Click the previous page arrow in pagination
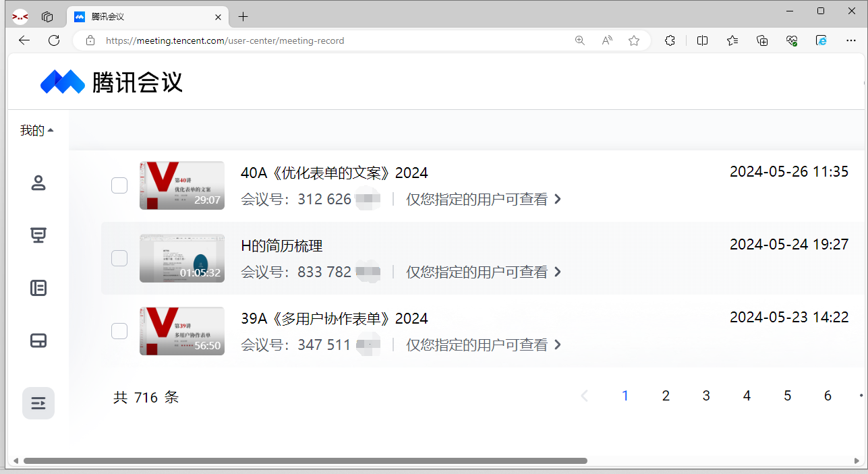Image resolution: width=868 pixels, height=474 pixels. [585, 396]
